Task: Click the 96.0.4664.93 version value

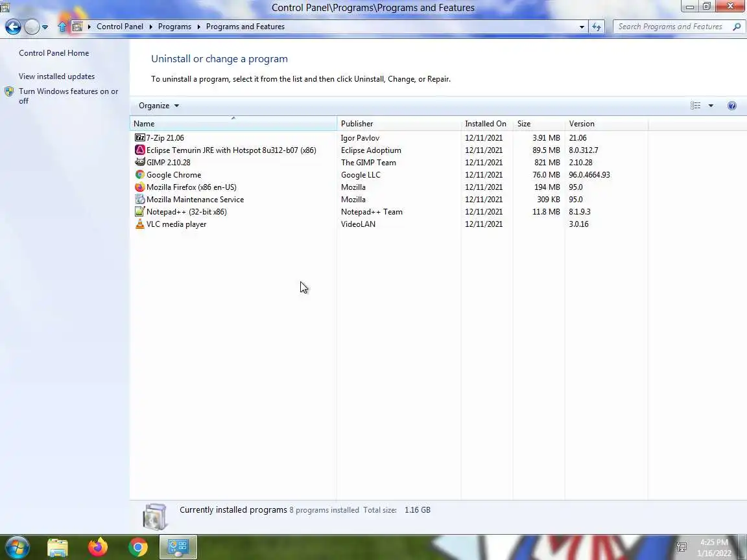Action: (x=589, y=175)
